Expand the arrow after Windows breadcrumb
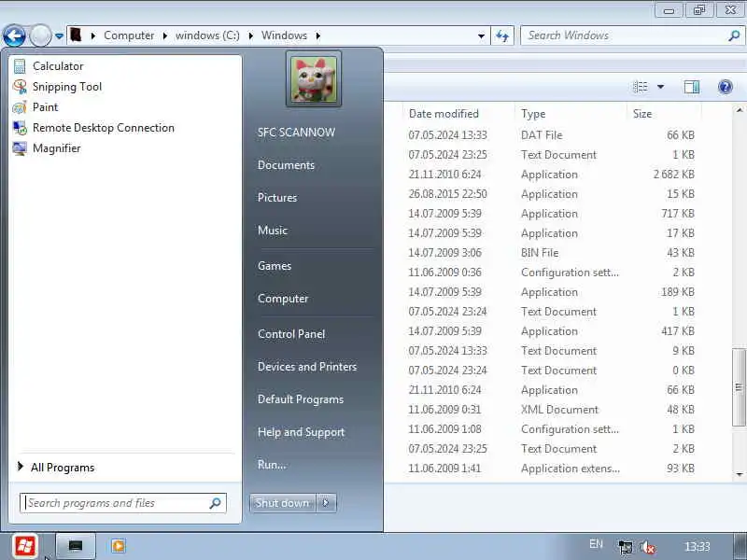This screenshot has height=560, width=747. coord(317,35)
